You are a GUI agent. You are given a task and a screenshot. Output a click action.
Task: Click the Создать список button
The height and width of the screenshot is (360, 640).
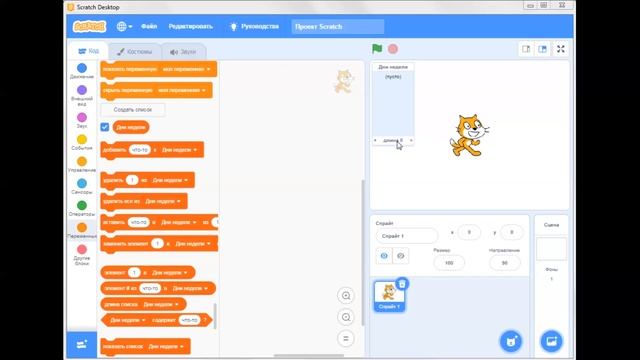[133, 109]
